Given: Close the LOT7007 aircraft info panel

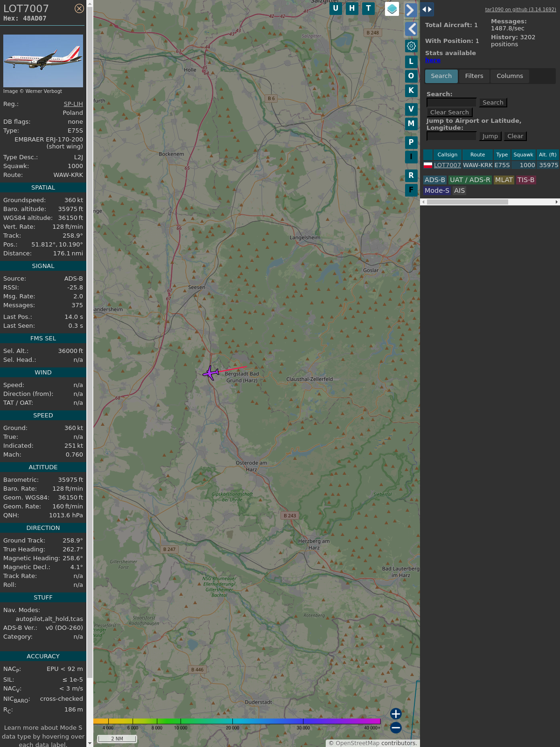Looking at the screenshot, I should coord(79,8).
